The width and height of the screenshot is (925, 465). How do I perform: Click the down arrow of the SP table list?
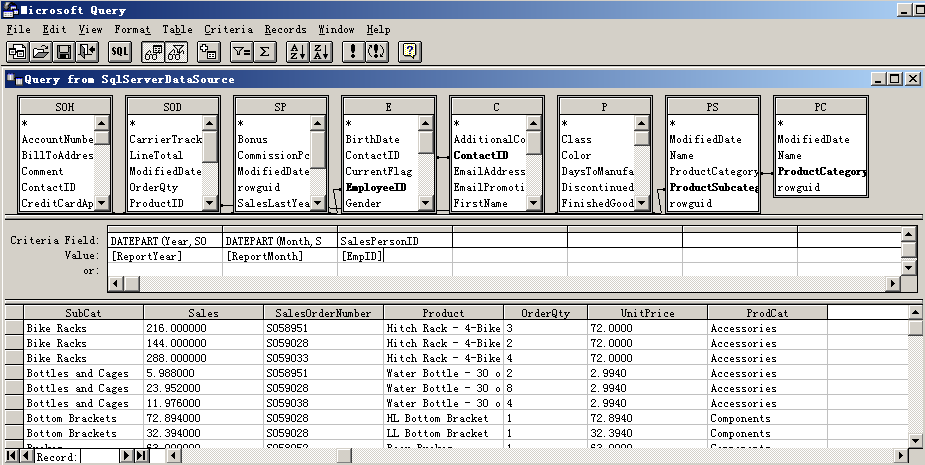[x=318, y=204]
